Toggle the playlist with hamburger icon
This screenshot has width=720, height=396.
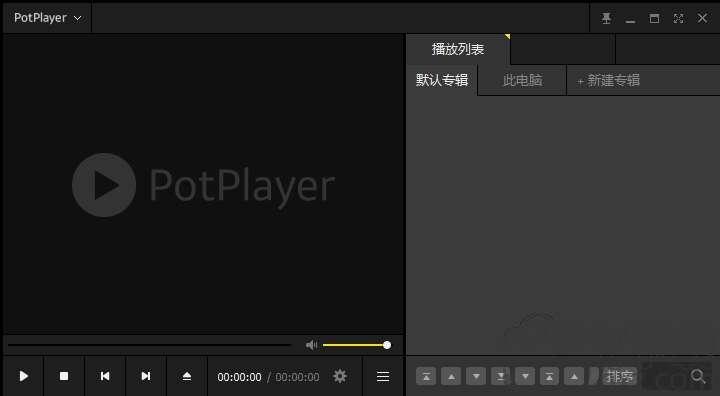click(383, 377)
